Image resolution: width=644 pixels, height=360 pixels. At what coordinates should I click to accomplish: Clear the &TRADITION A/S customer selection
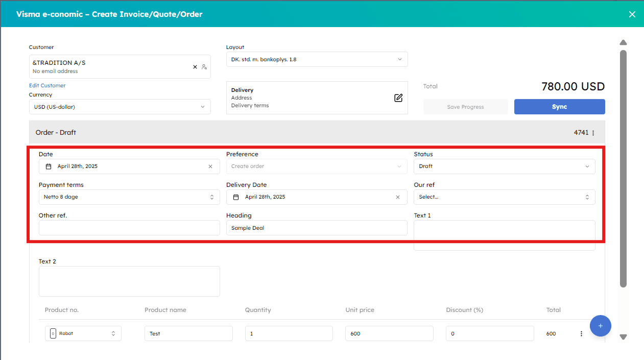point(195,67)
